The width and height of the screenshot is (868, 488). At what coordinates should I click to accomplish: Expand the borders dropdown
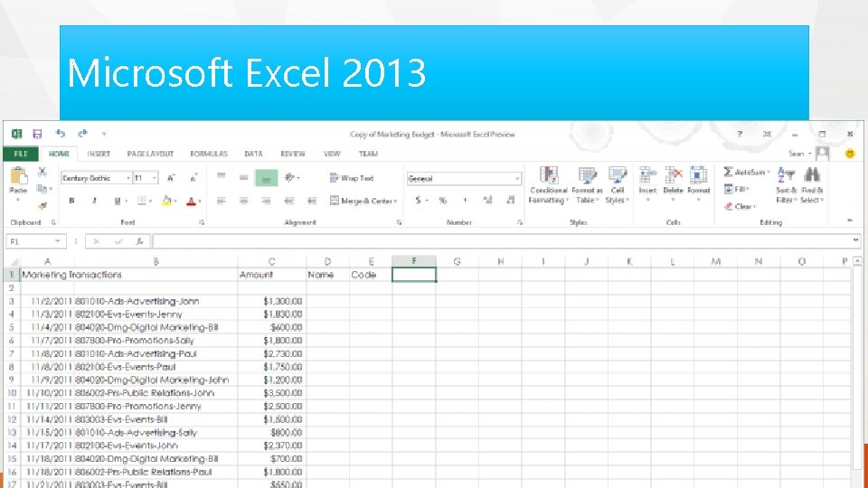coord(150,201)
